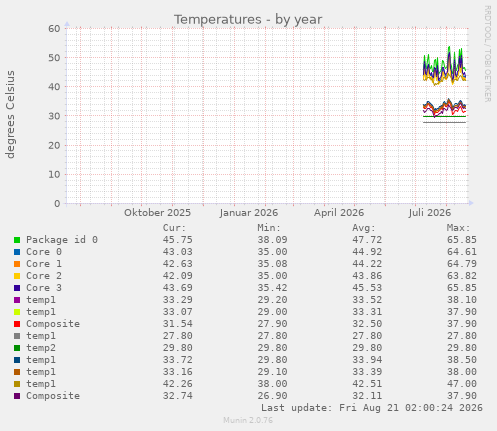Click the navy swatch of temp1 at 33.72

(x=17, y=360)
